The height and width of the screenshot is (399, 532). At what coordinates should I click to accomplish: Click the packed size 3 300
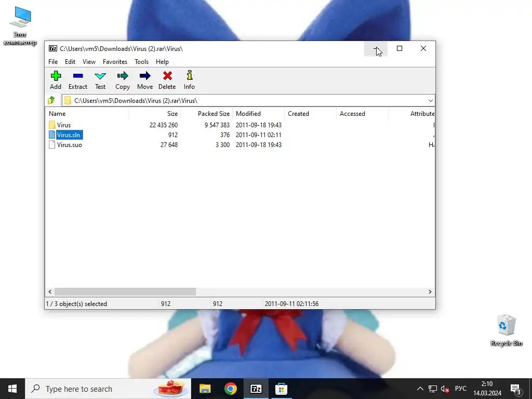[x=222, y=145]
